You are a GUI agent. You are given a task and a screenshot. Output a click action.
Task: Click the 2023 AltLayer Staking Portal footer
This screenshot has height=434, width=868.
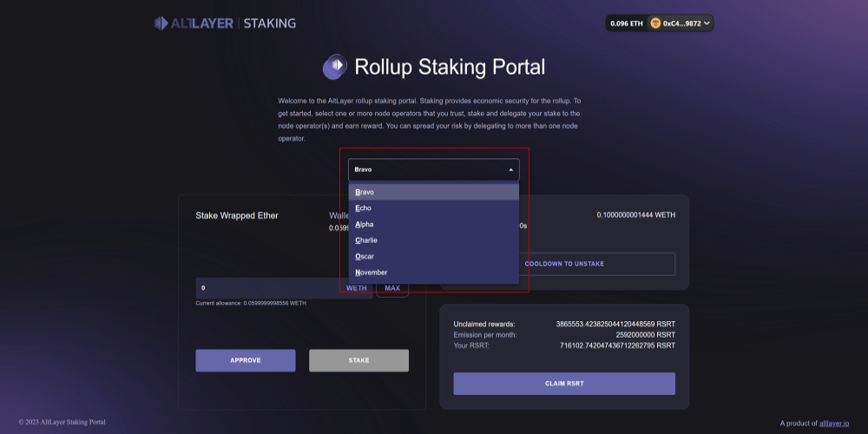tap(62, 422)
